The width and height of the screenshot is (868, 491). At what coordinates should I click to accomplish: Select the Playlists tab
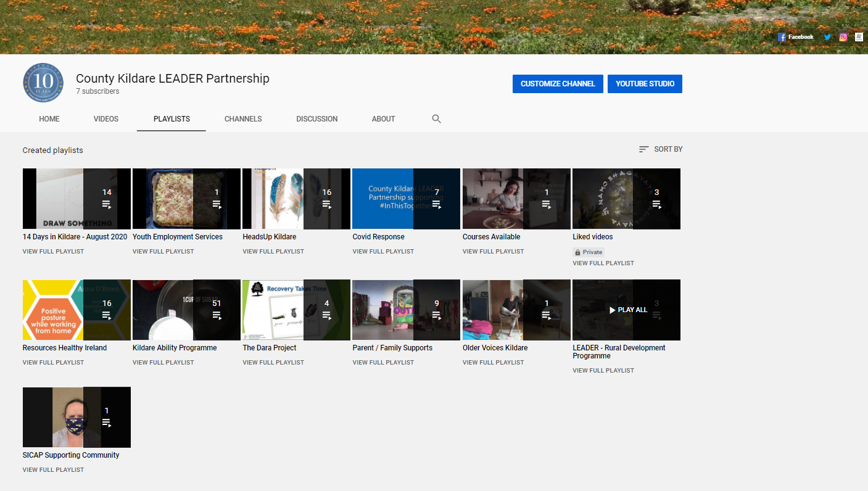172,119
